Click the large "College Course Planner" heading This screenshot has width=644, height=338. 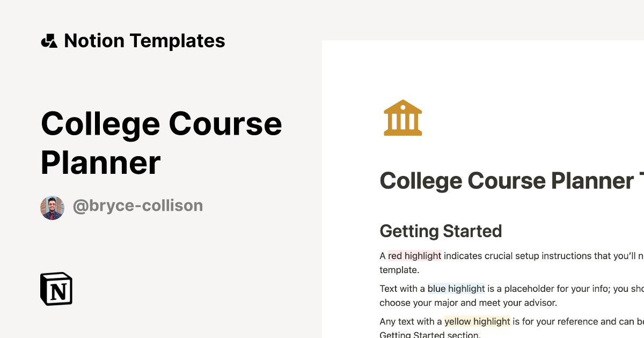click(x=161, y=143)
